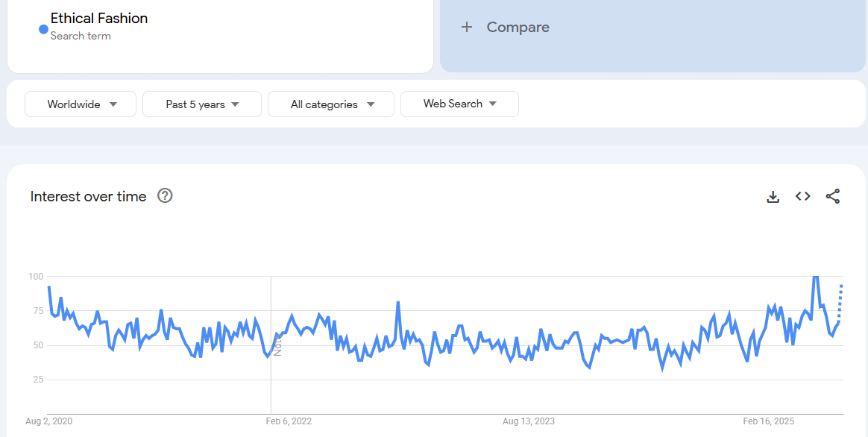This screenshot has width=868, height=437.
Task: Click the blue dot beside Ethical Fashion
Action: tap(43, 29)
